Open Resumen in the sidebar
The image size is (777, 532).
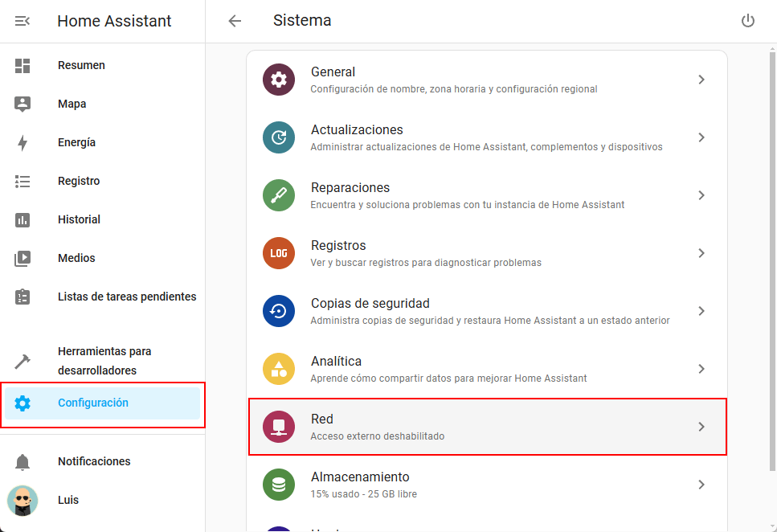pyautogui.click(x=81, y=65)
